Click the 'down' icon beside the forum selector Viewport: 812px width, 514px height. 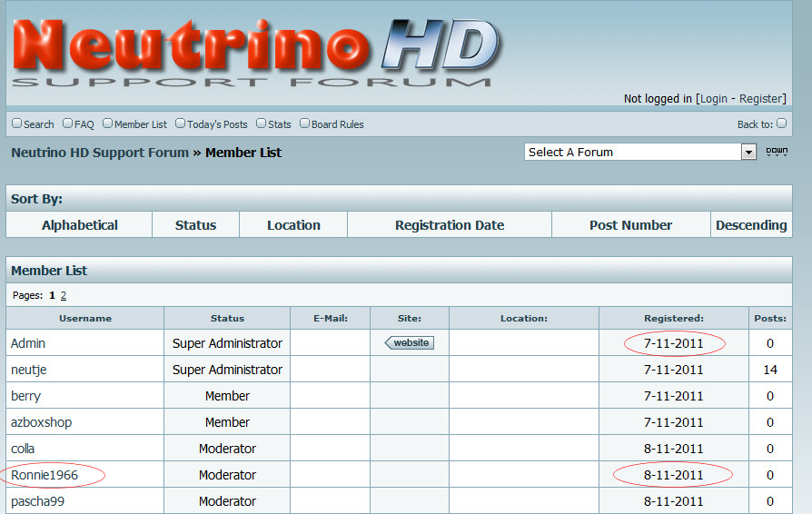777,152
